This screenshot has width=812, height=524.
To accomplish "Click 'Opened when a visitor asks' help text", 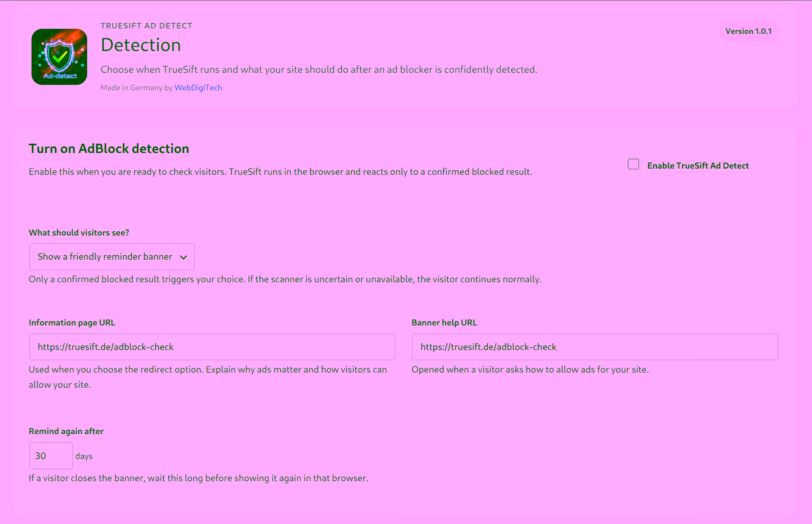I will pos(530,369).
